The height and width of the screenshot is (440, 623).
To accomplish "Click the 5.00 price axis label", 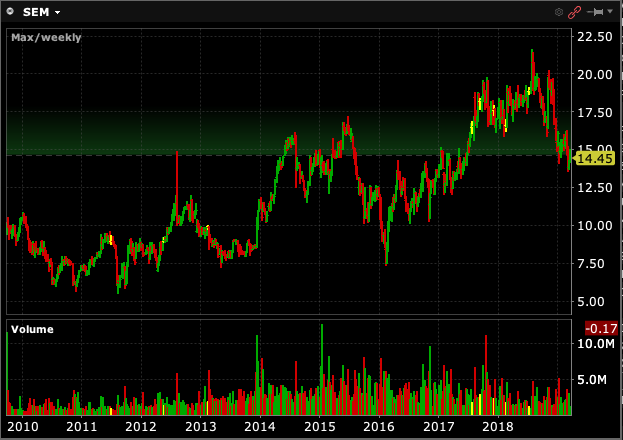I will click(x=590, y=302).
